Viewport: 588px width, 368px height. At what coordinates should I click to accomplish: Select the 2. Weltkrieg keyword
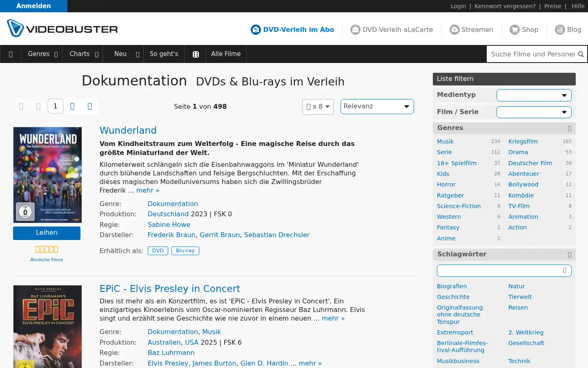526,332
